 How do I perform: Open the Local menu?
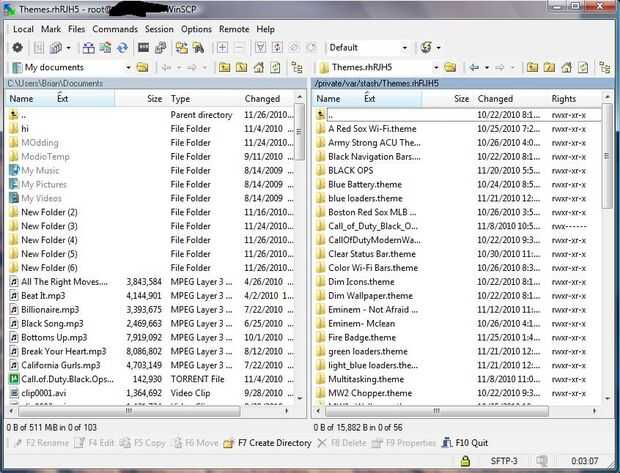(23, 29)
